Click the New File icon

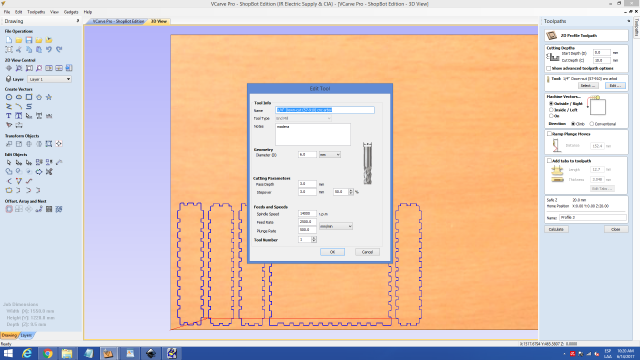coord(9,40)
